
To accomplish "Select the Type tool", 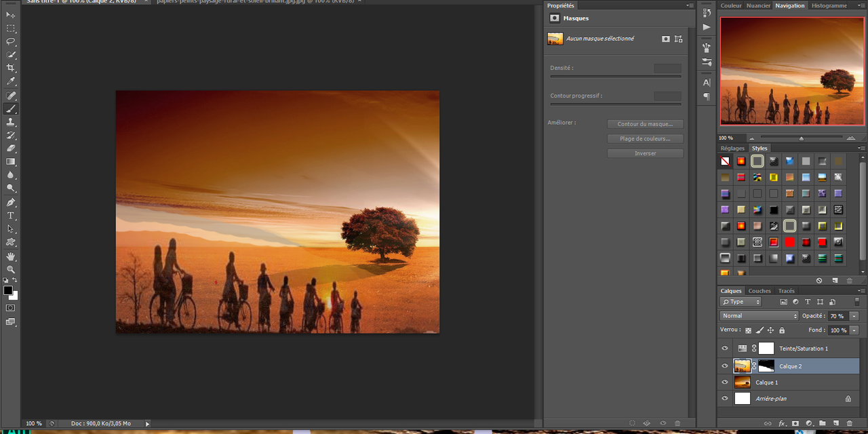I will [11, 216].
